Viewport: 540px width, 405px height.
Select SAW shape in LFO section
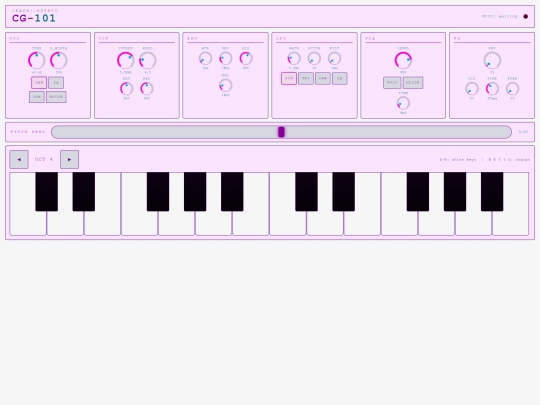point(323,79)
